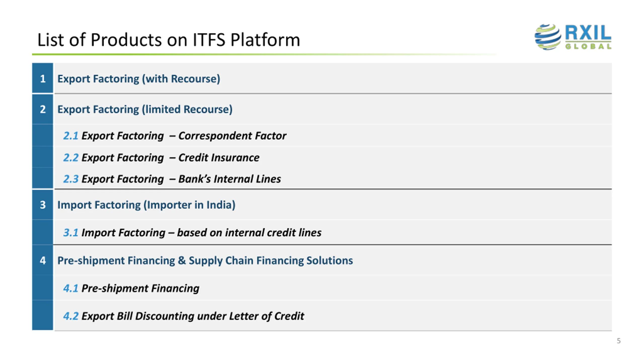644x362 pixels.
Task: Select number 1 block beside Export Factoring
Action: pyautogui.click(x=43, y=78)
